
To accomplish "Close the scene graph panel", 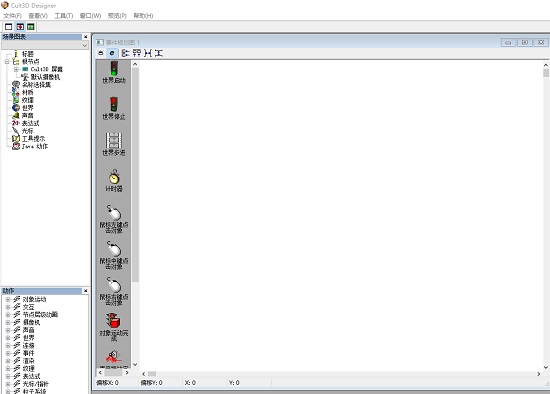I will (85, 36).
